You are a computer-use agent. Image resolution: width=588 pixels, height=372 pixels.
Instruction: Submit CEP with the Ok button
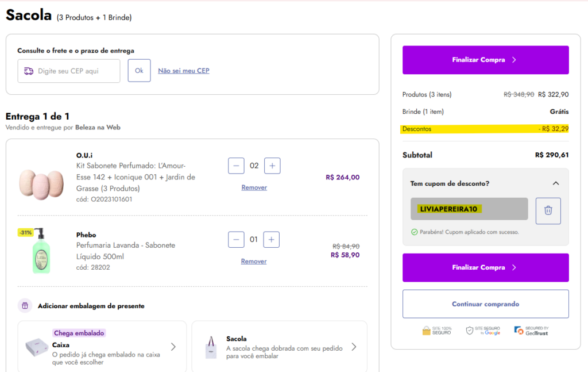click(139, 71)
